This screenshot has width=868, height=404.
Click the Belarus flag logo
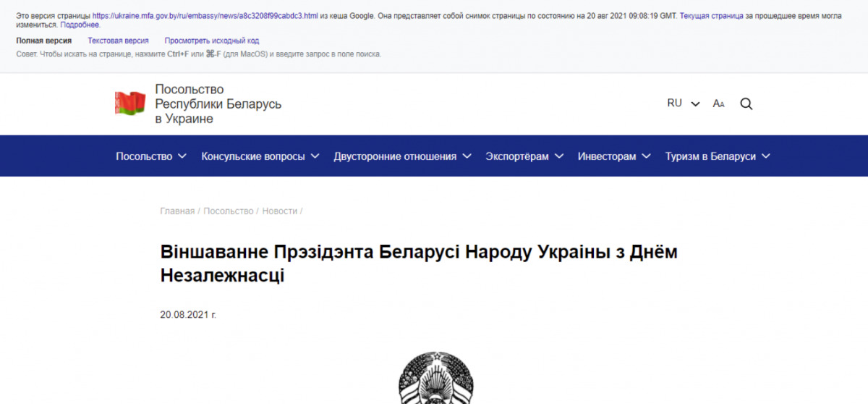[x=130, y=104]
